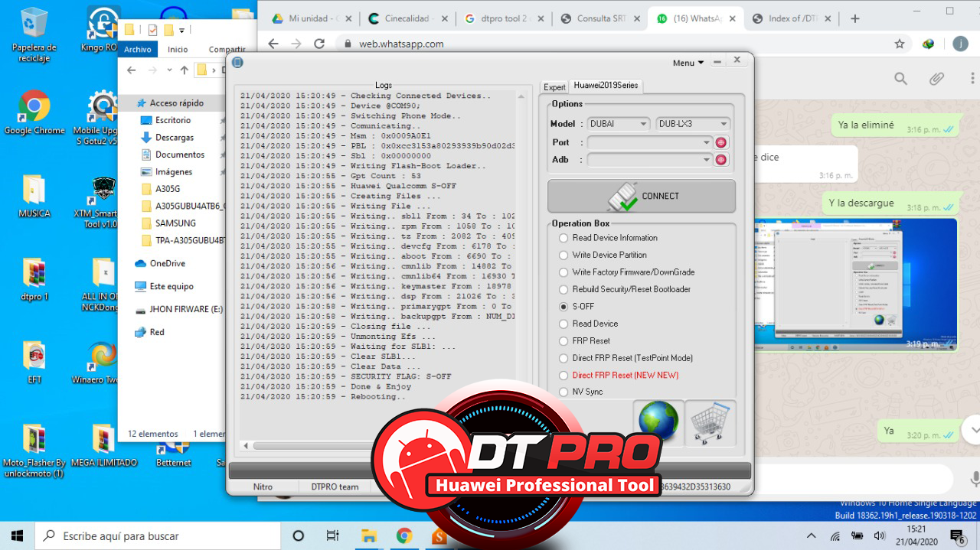Open the DUB-LX3 variant dropdown

click(x=693, y=124)
